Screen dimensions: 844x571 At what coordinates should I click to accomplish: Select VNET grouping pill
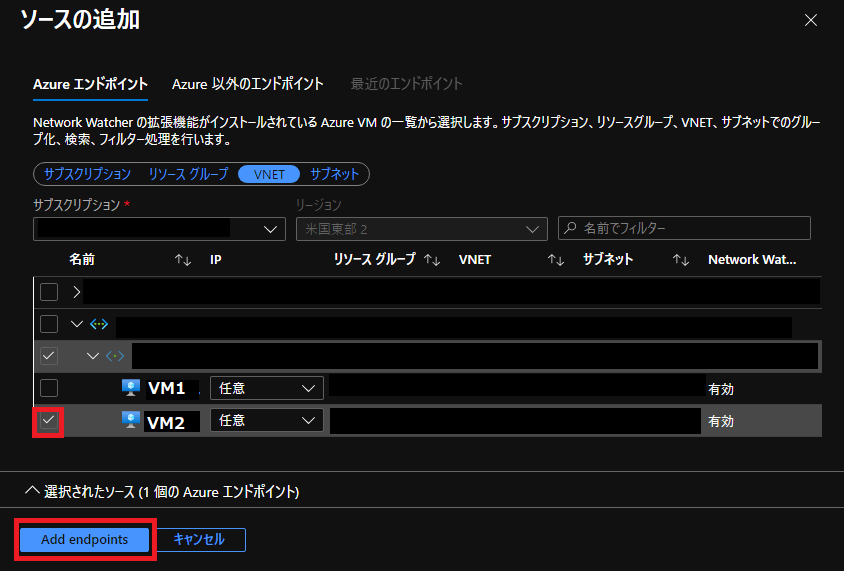269,174
